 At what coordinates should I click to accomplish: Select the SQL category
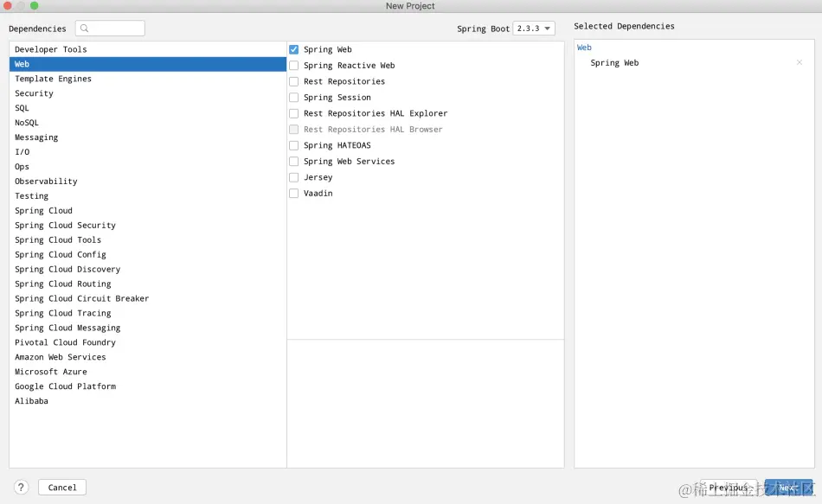click(148, 108)
